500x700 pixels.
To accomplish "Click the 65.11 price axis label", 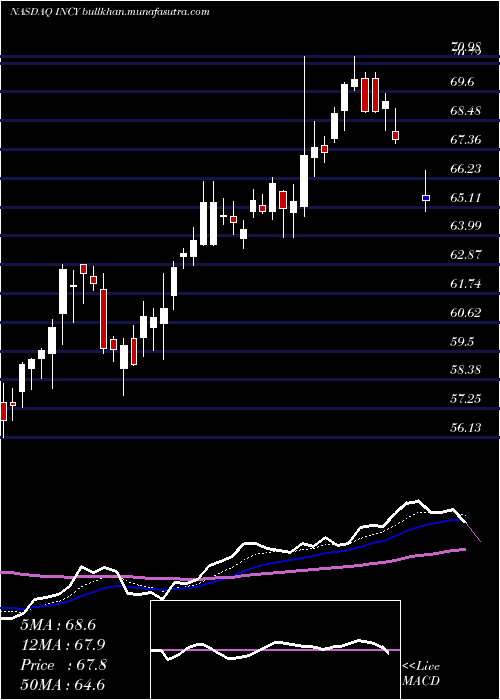I will tap(467, 197).
